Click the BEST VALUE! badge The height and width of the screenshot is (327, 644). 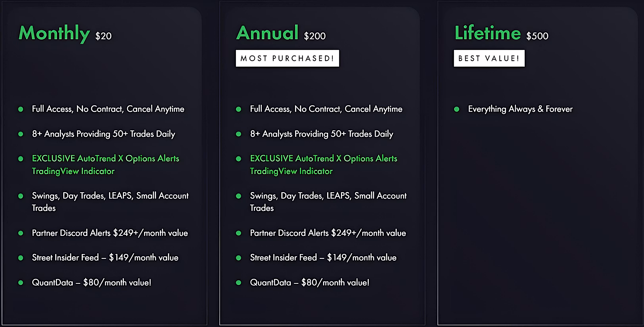coord(489,58)
